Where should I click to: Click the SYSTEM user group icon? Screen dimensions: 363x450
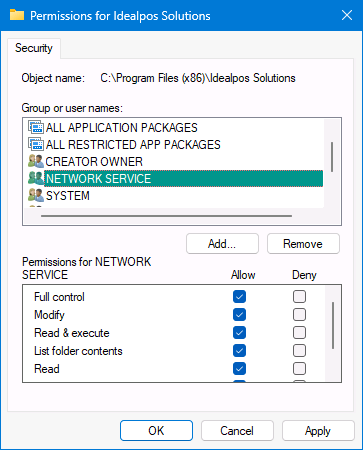(x=36, y=195)
